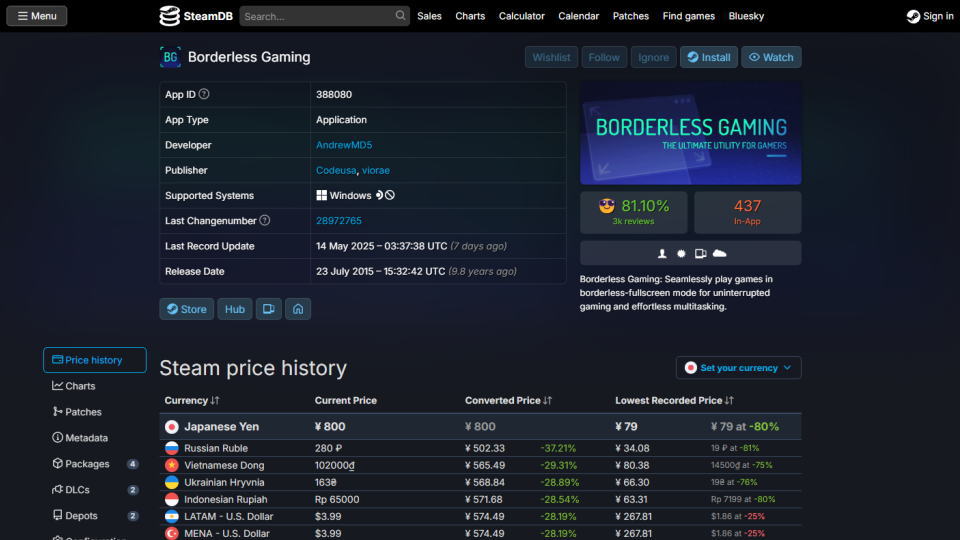Screen dimensions: 960x540
Task: Click the 437 In-App counter box
Action: [x=748, y=212]
